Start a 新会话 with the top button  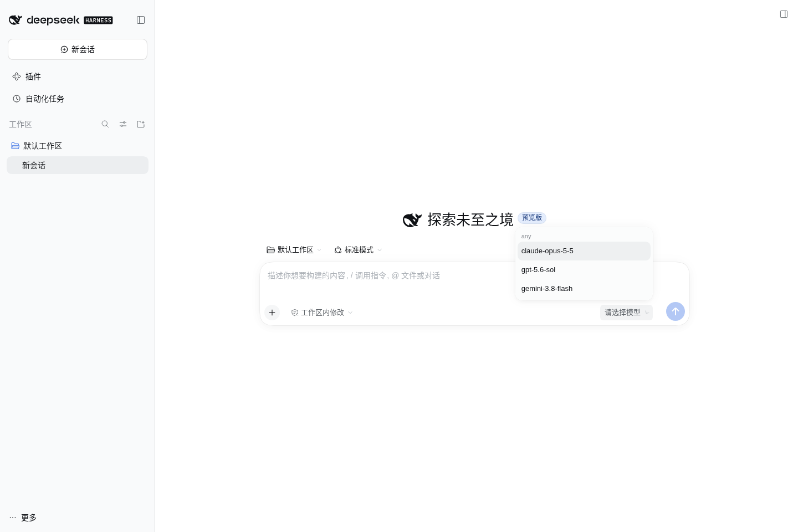coord(78,49)
